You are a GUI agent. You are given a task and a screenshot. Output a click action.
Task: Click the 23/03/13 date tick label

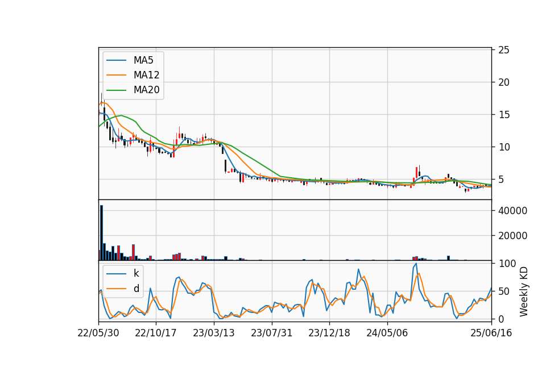click(214, 333)
